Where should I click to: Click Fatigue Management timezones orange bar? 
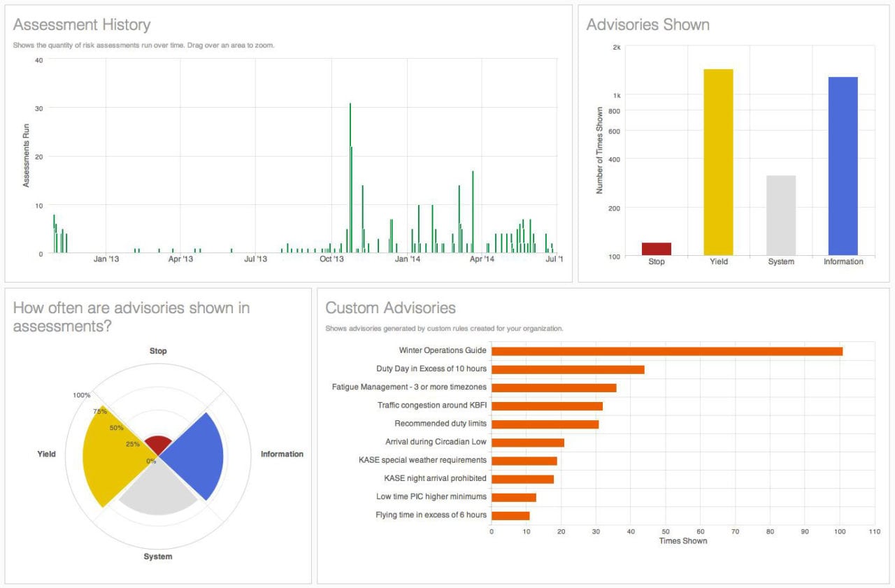coord(554,387)
